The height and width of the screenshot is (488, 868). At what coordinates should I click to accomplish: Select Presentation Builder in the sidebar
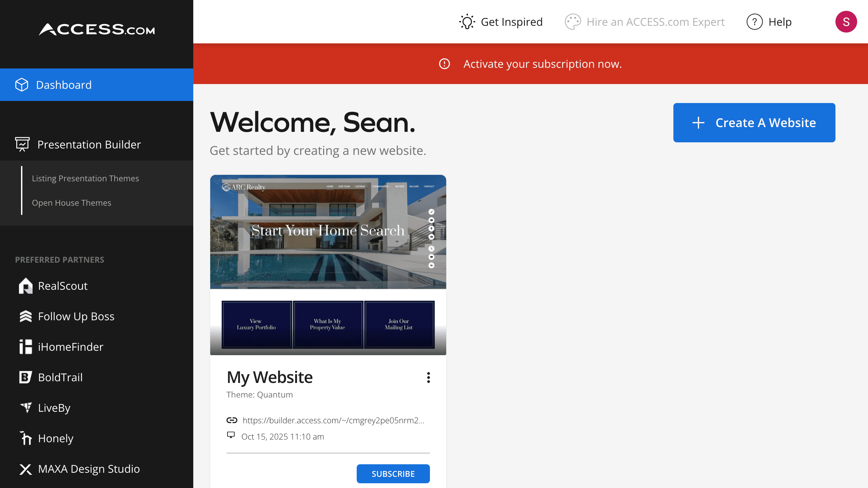[x=89, y=144]
